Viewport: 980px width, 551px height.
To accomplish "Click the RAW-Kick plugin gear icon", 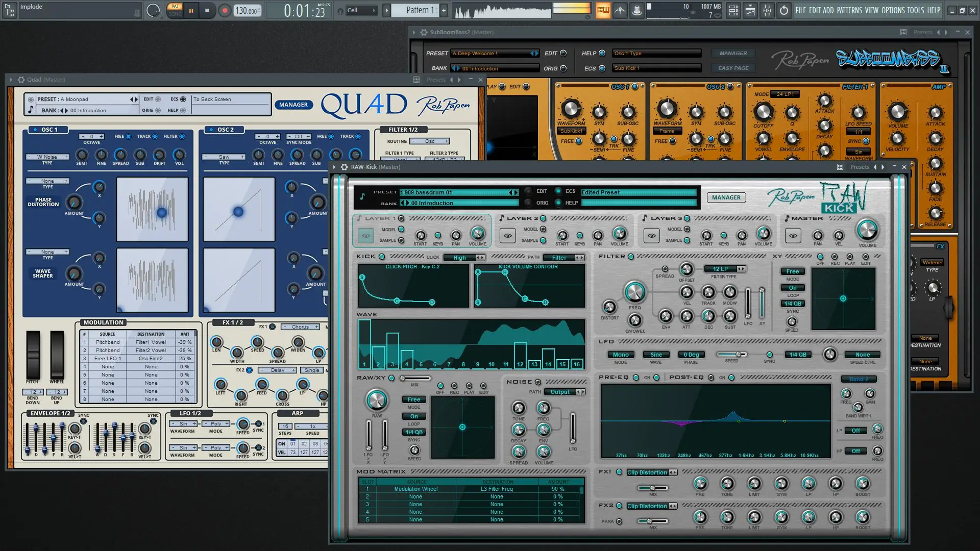I will tap(345, 167).
